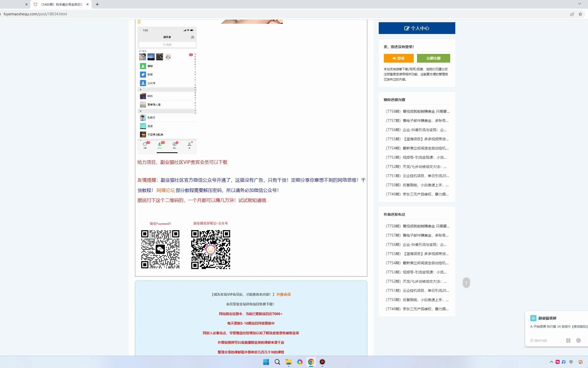588x368 pixels.
Task: Click the 会员享受全站所有项目免费下载 text
Action: [250, 304]
